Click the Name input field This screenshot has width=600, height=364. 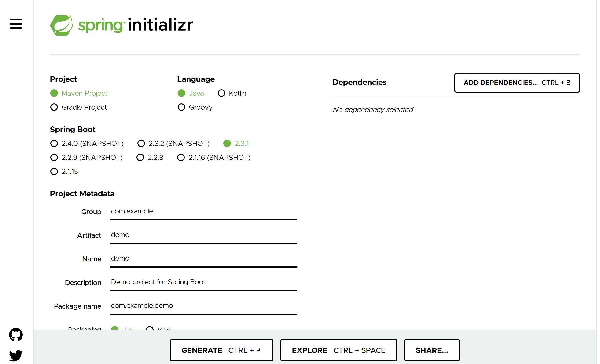point(204,259)
